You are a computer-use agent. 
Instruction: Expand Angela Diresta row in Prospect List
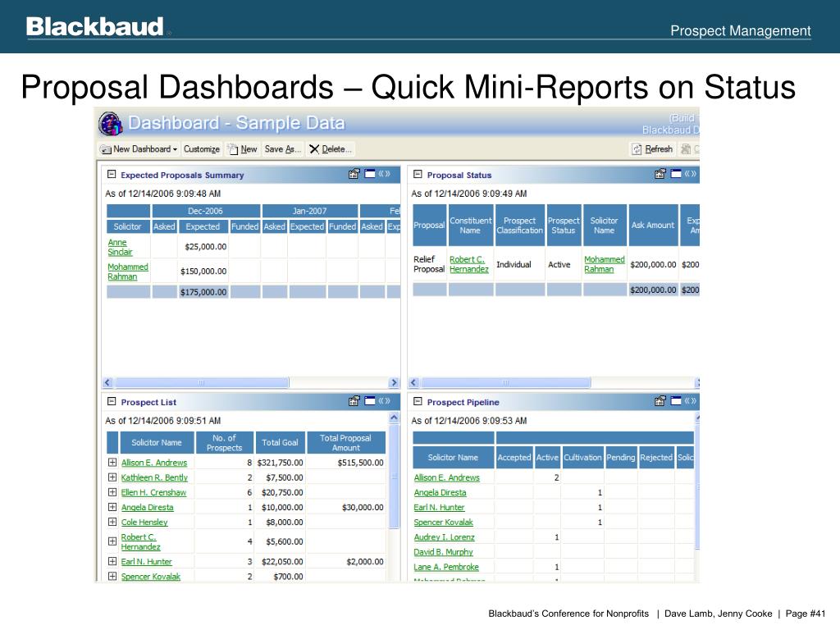point(112,507)
